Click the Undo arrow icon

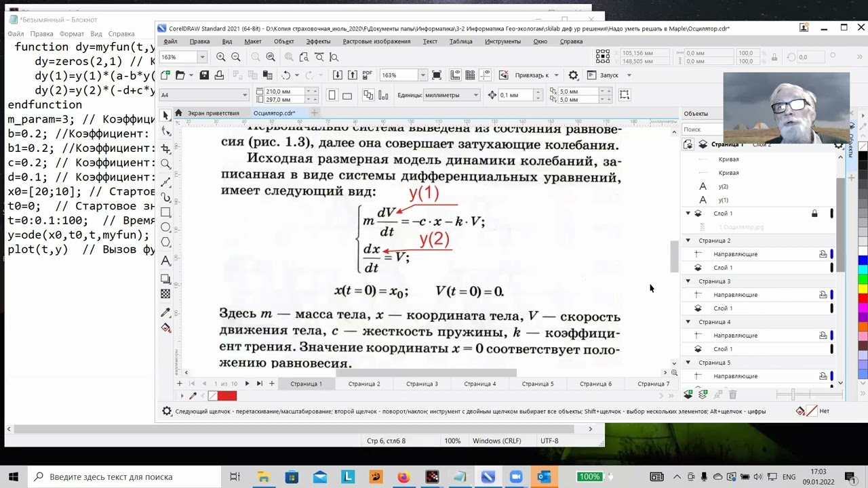pos(285,75)
